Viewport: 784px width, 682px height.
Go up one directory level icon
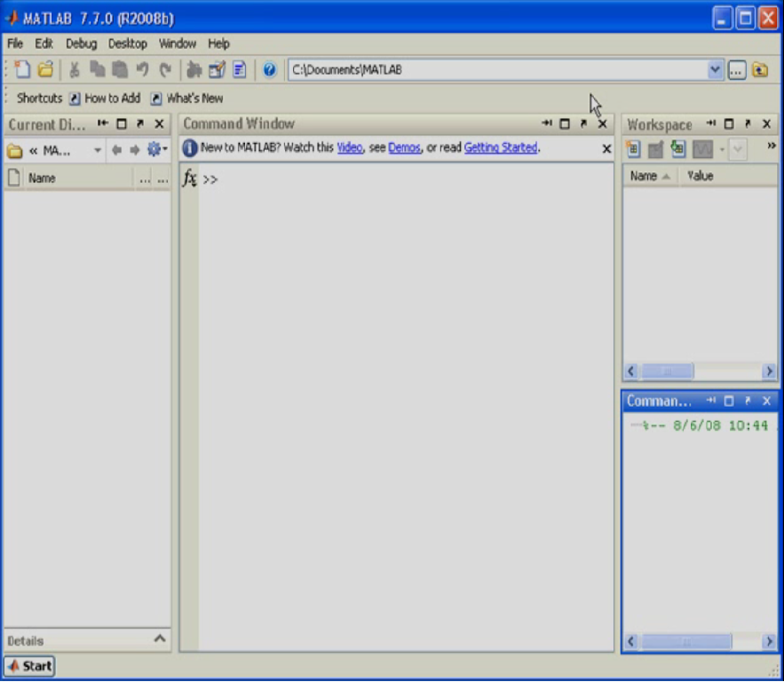pos(760,69)
